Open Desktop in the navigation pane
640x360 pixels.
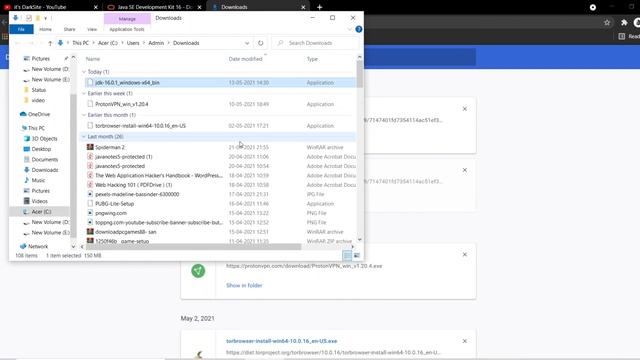click(41, 149)
